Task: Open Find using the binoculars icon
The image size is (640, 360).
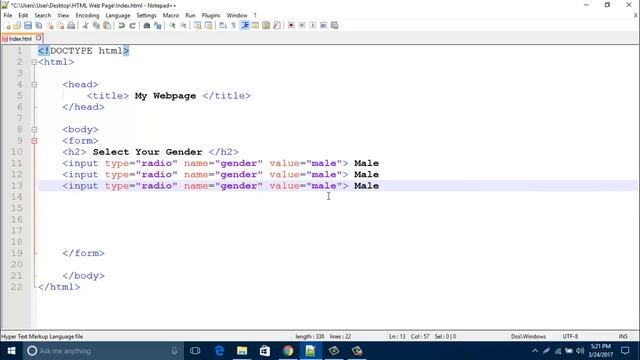Action: (x=147, y=26)
